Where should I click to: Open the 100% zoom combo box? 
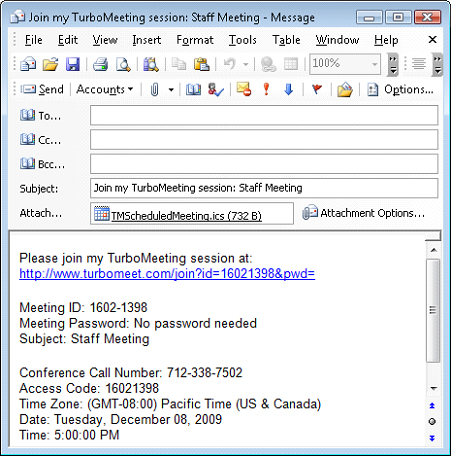pos(345,63)
